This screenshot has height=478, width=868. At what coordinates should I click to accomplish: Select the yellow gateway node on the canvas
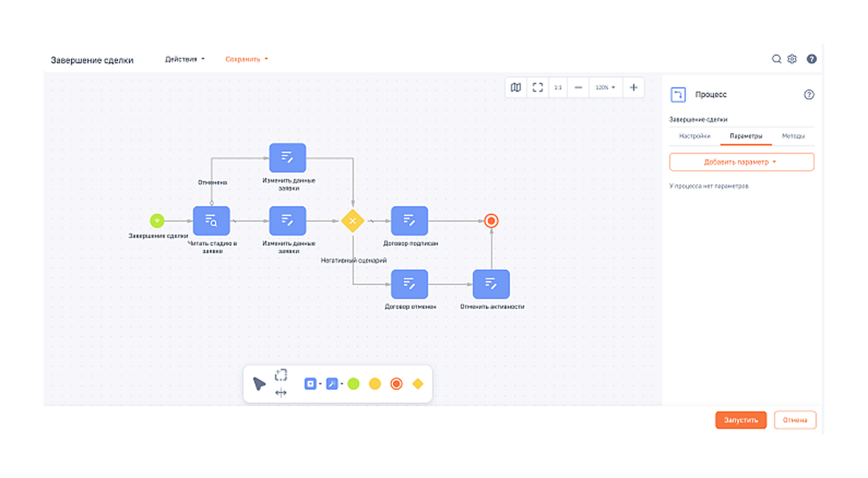point(353,221)
